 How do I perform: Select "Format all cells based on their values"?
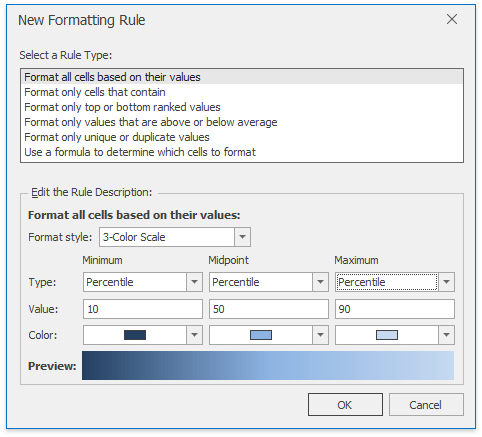tap(242, 77)
